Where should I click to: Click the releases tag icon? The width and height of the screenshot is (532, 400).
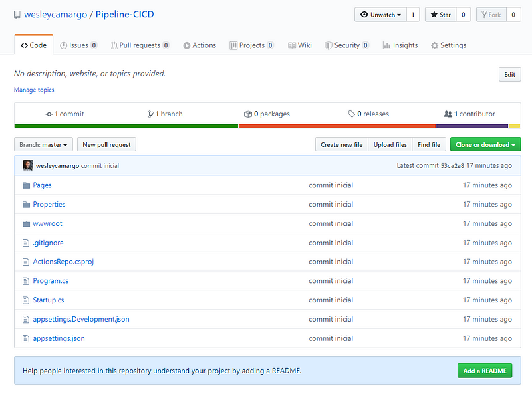tap(351, 114)
